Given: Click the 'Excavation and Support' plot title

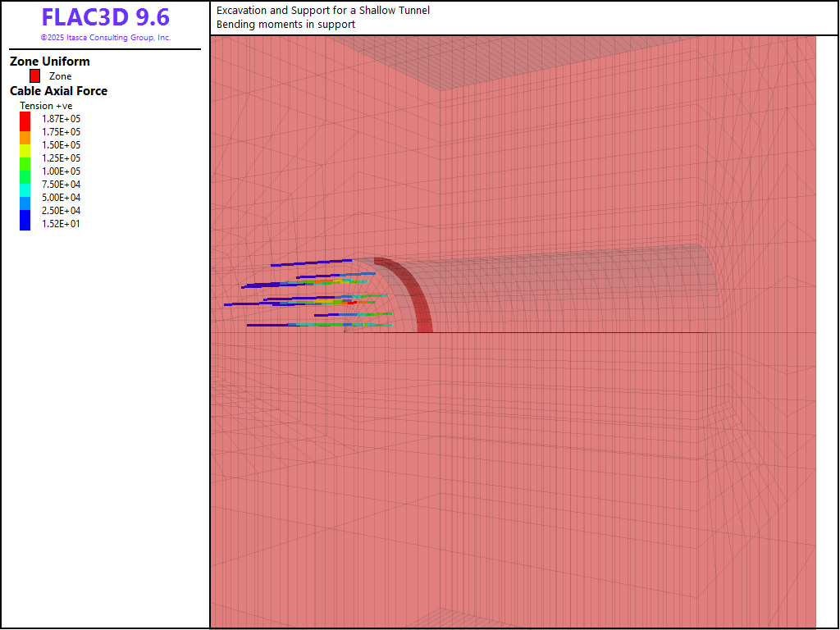Looking at the screenshot, I should click(x=322, y=11).
